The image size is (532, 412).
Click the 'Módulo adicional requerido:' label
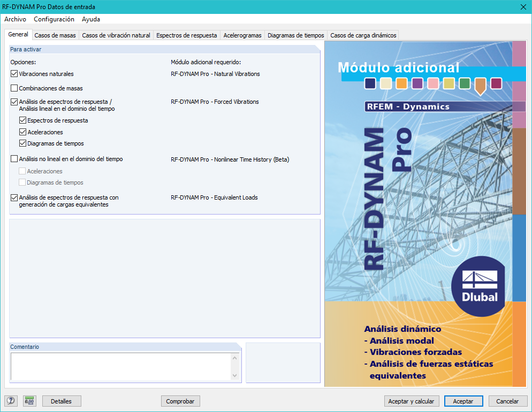click(206, 62)
